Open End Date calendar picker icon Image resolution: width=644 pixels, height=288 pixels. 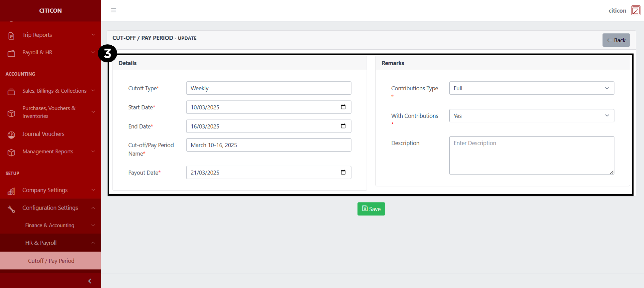coord(343,126)
